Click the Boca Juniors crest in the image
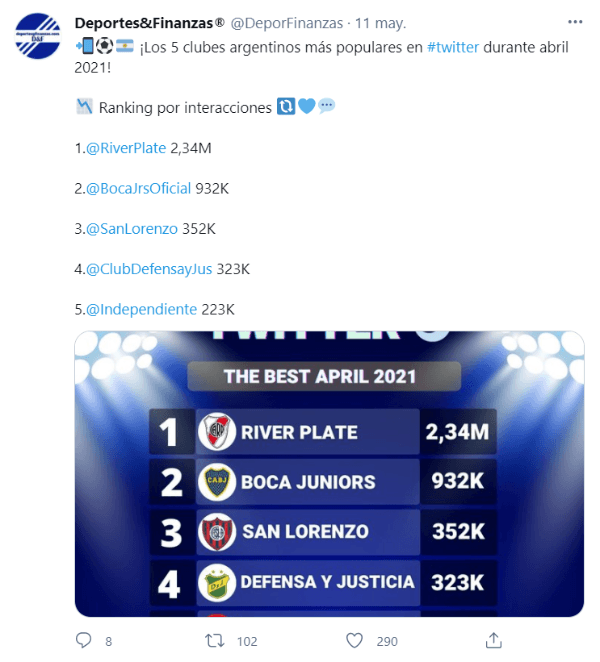The width and height of the screenshot is (600, 662). pyautogui.click(x=217, y=482)
